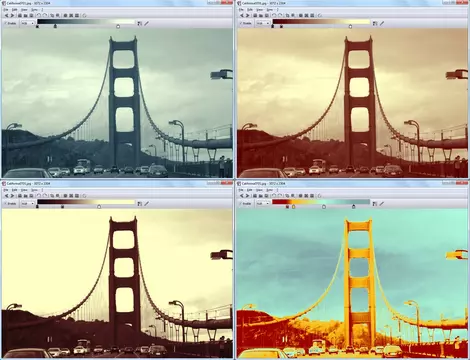Click gradient options icon in bottom-left window
Screen dimensions: 470x360
(140, 203)
